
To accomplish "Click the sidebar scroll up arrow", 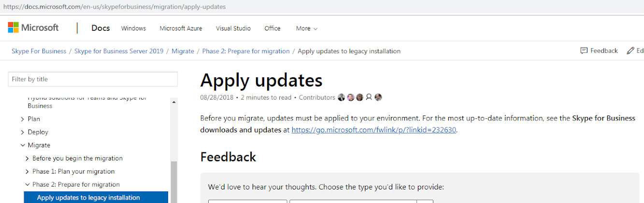I will tap(174, 102).
